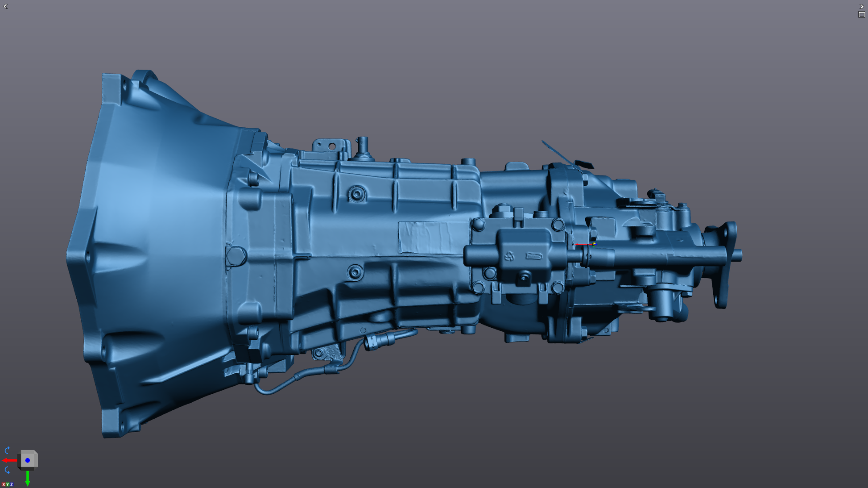This screenshot has width=868, height=488.
Task: Select the bottom face of the view cube
Action: tap(27, 469)
